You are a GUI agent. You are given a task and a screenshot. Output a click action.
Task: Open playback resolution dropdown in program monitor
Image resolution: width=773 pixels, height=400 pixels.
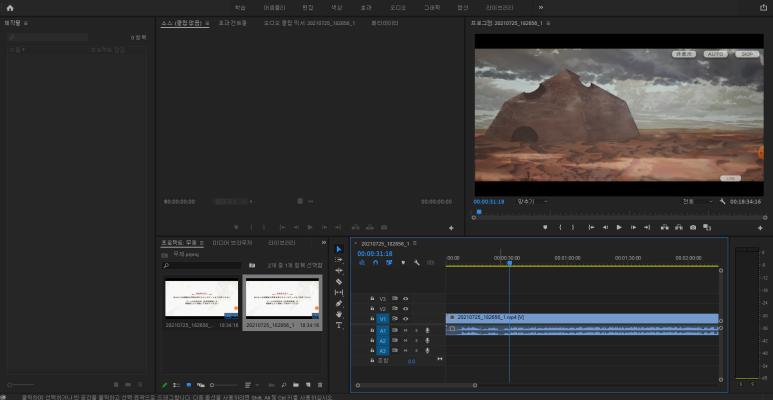tap(698, 202)
